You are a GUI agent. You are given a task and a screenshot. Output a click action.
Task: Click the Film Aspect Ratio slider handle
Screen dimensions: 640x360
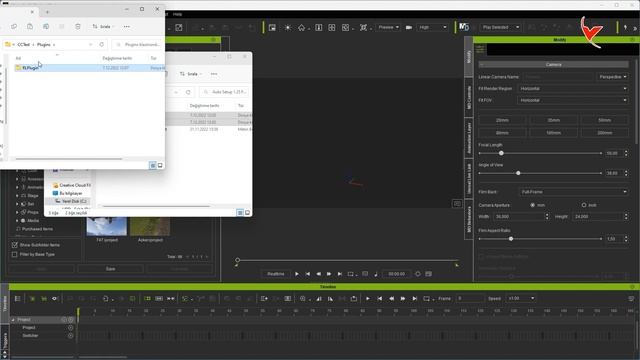pyautogui.click(x=511, y=239)
